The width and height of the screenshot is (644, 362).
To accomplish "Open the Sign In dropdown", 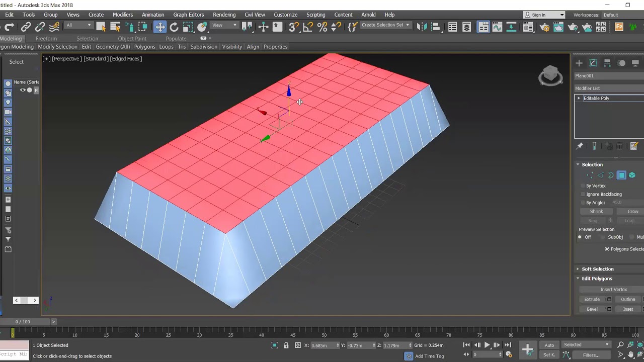I will click(x=544, y=15).
